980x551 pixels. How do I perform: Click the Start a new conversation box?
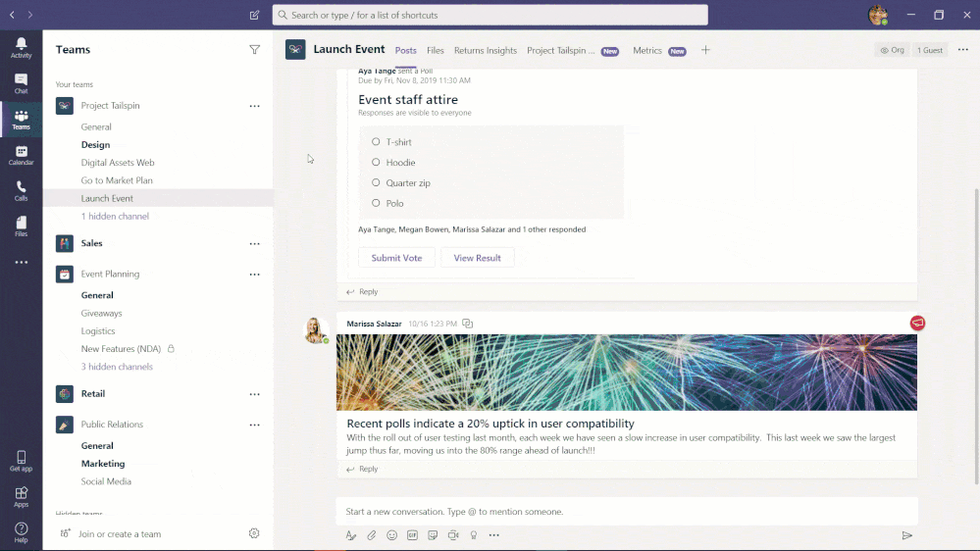tap(627, 512)
